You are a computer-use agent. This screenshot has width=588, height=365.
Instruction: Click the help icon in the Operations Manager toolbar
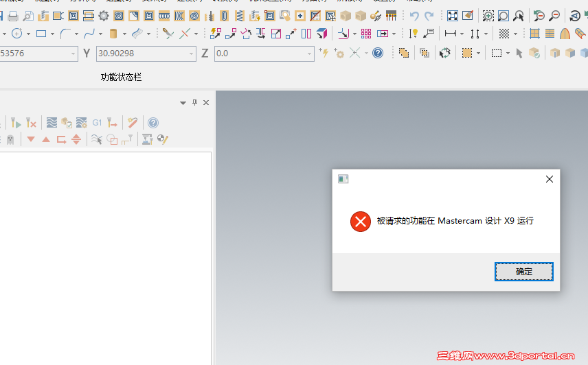coord(153,123)
